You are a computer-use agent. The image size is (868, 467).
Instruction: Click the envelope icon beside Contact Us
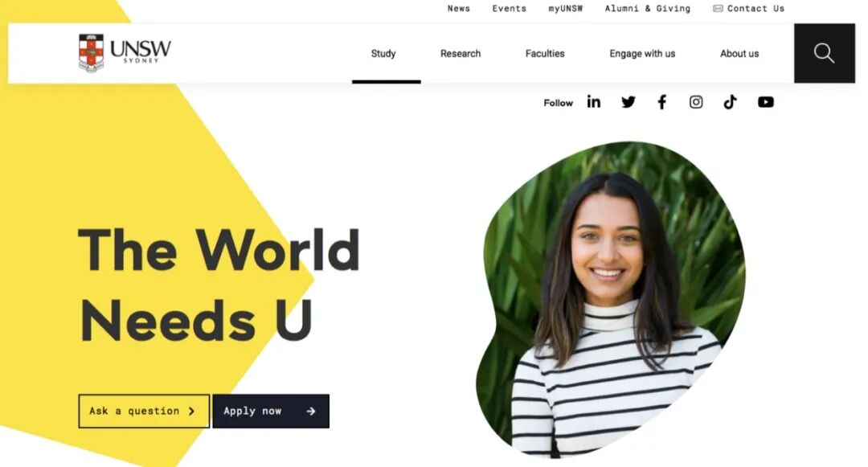pyautogui.click(x=718, y=8)
